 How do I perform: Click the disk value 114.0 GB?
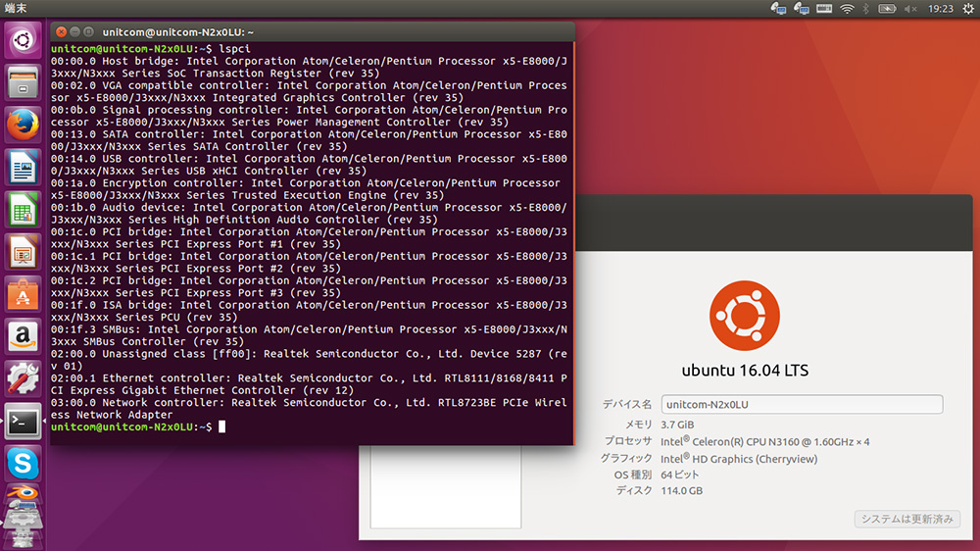click(x=682, y=491)
